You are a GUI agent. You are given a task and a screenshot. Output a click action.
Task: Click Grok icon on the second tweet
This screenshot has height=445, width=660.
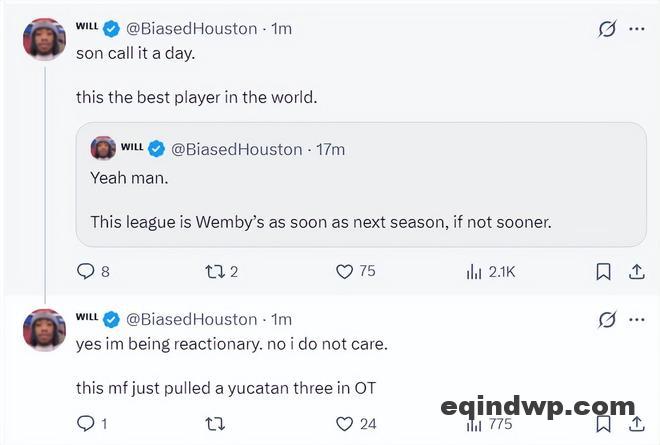pyautogui.click(x=607, y=320)
